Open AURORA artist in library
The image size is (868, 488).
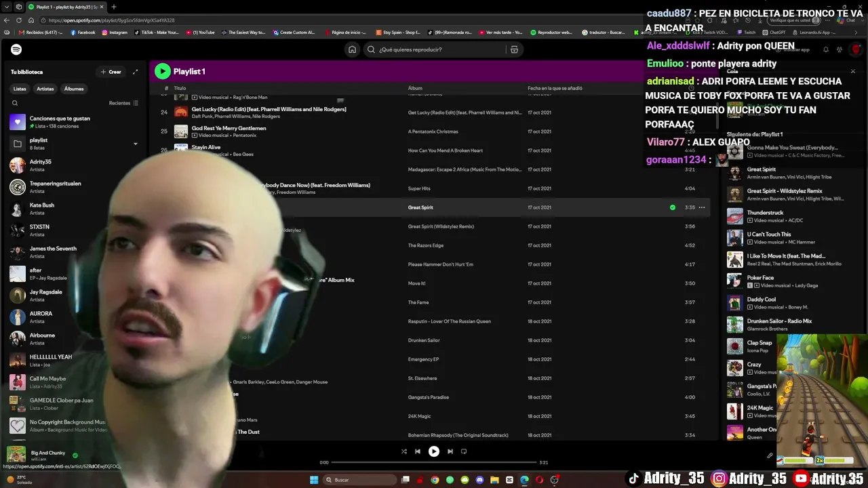[x=75, y=317]
